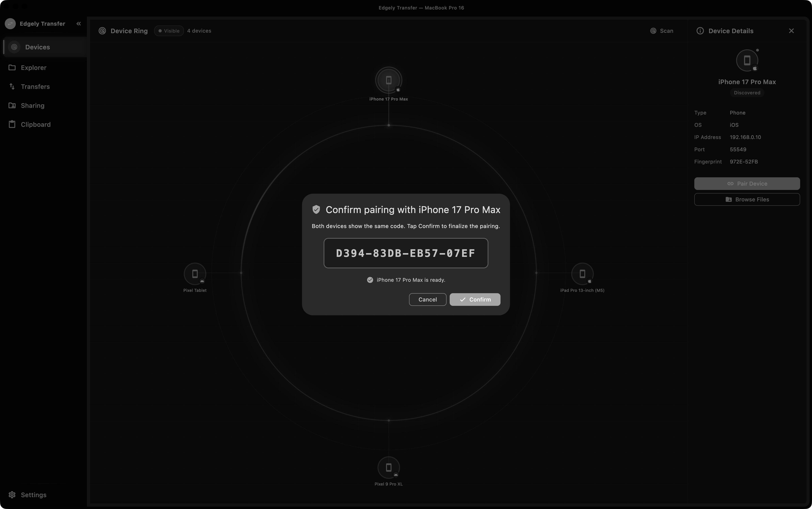
Task: Click Browse Files in Device Details
Action: 747,199
